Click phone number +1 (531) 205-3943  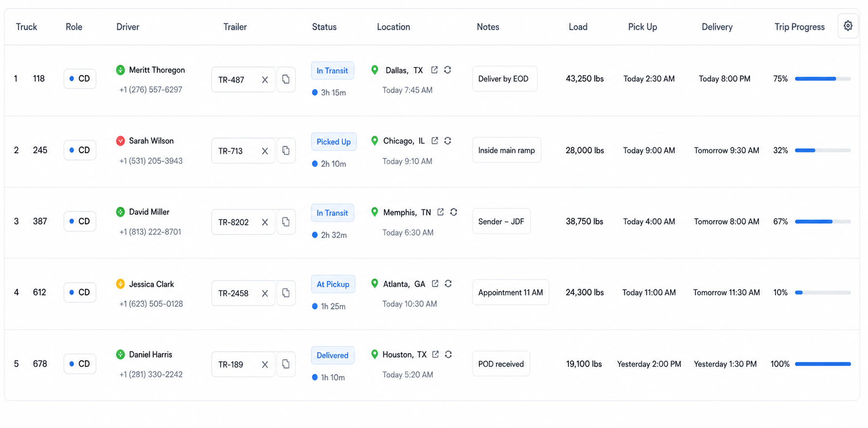[x=151, y=161]
